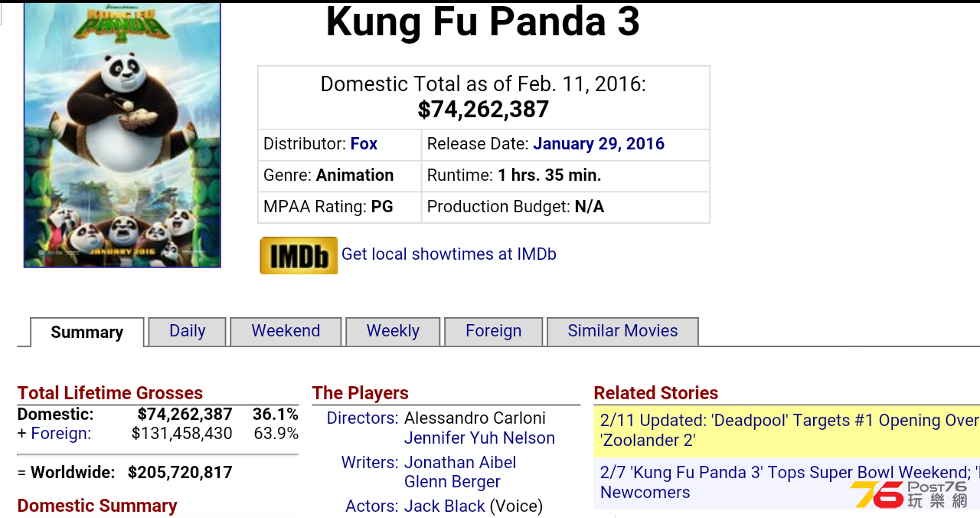Screen dimensions: 980x518
Task: Open writer Jonathan Aibel's link
Action: point(460,463)
